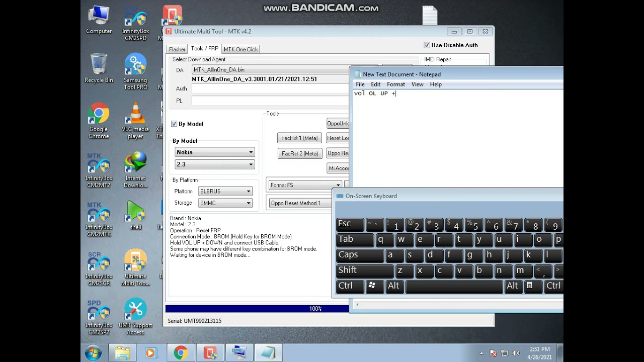The image size is (644, 362).
Task: Show hidden system tray icons
Action: (481, 353)
